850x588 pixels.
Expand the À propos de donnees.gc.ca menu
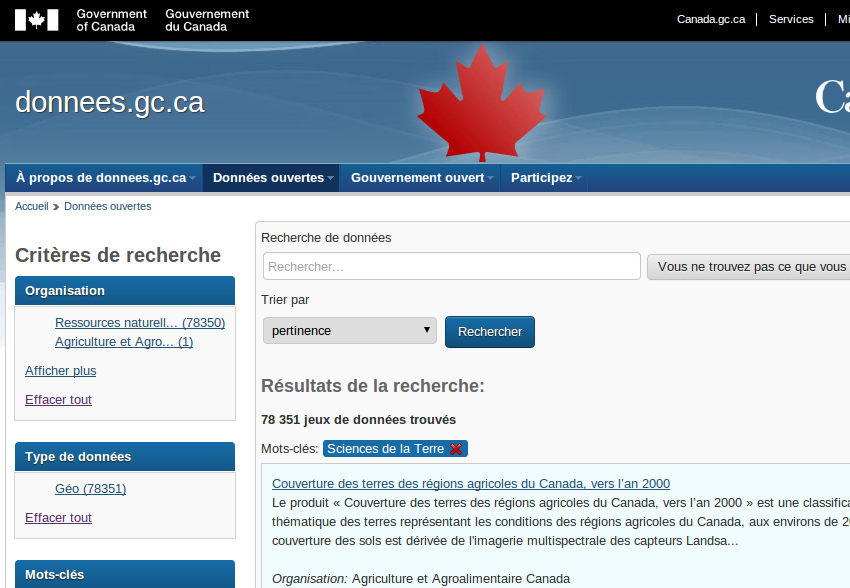105,178
